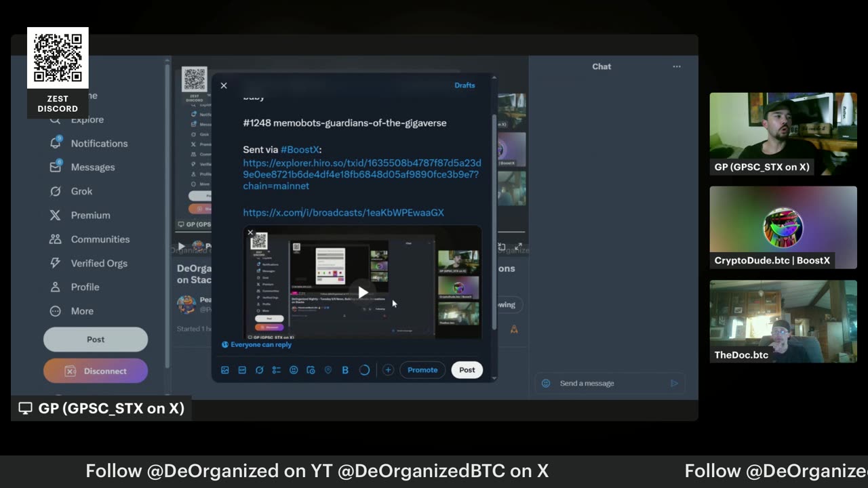Open Premium in the sidebar

tap(80, 215)
